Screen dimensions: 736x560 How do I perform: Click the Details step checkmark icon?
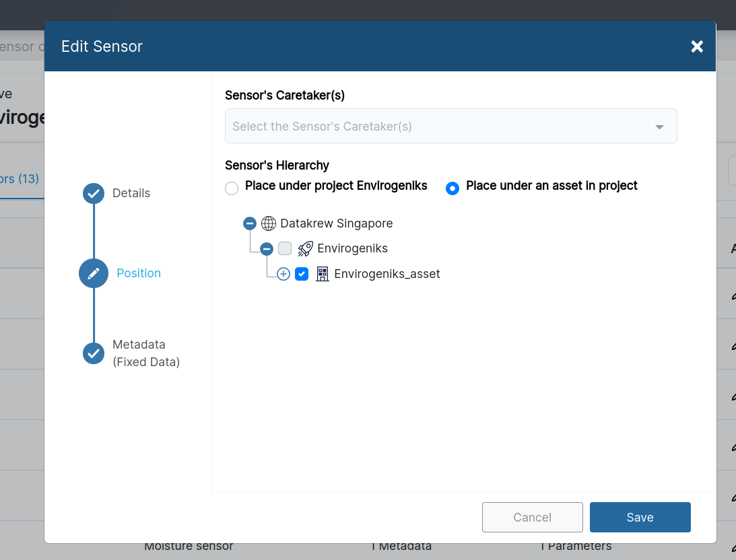[x=93, y=193]
